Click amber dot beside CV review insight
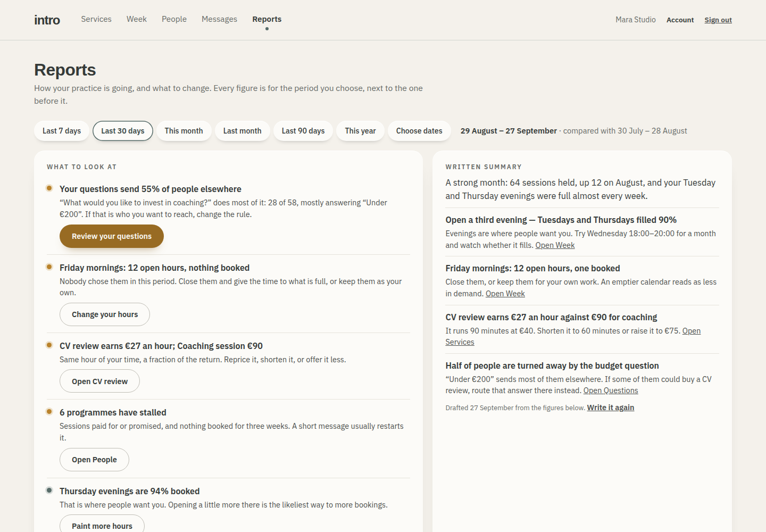 click(x=49, y=345)
